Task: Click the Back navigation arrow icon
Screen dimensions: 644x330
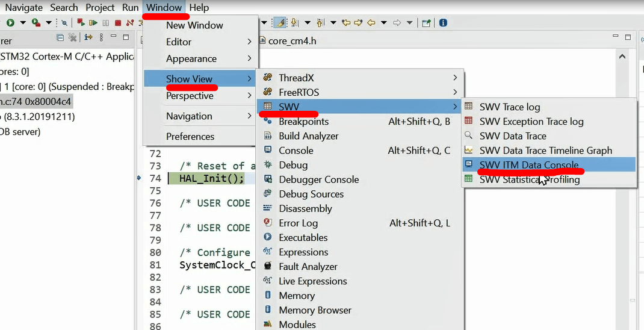Action: [x=371, y=23]
